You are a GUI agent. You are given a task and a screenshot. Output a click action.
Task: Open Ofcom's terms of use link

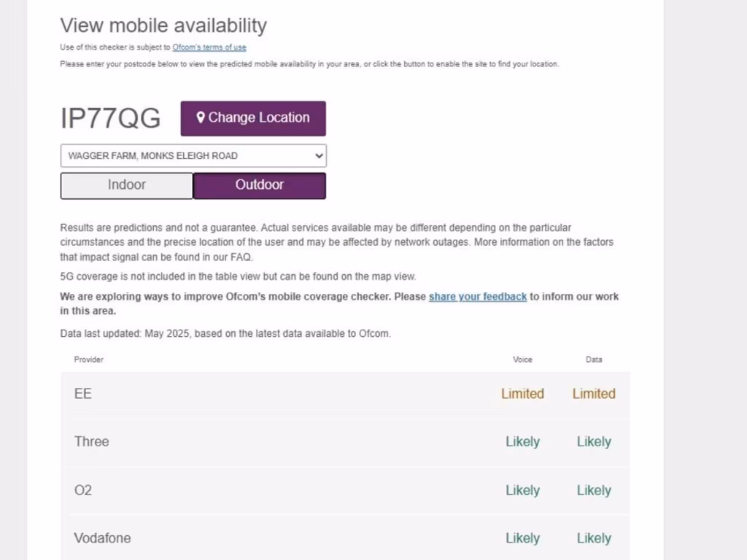209,47
